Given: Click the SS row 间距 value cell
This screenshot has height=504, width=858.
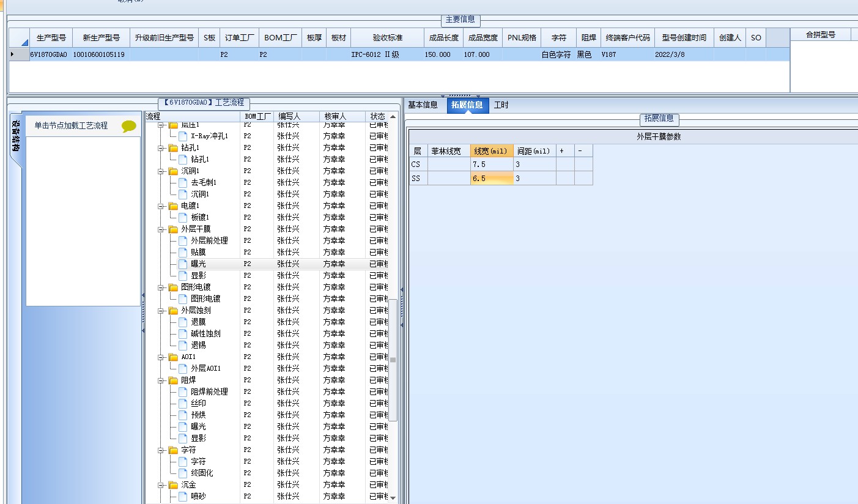Looking at the screenshot, I should (x=534, y=179).
